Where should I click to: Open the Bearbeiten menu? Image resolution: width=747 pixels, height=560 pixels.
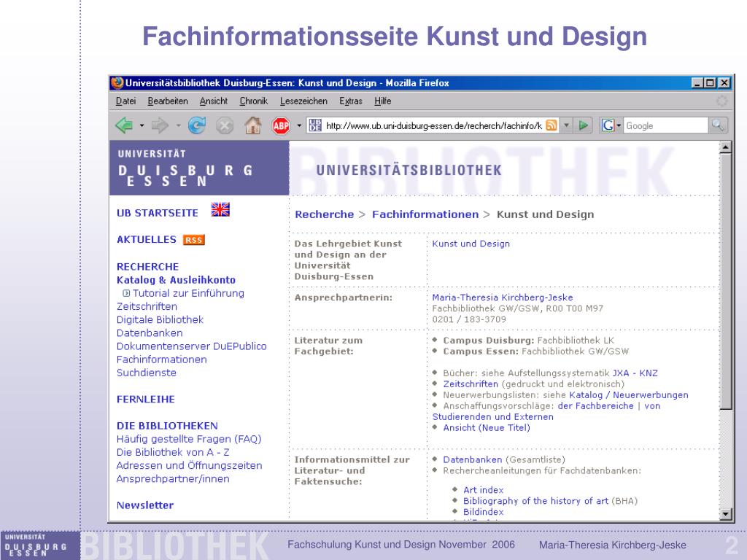[168, 101]
